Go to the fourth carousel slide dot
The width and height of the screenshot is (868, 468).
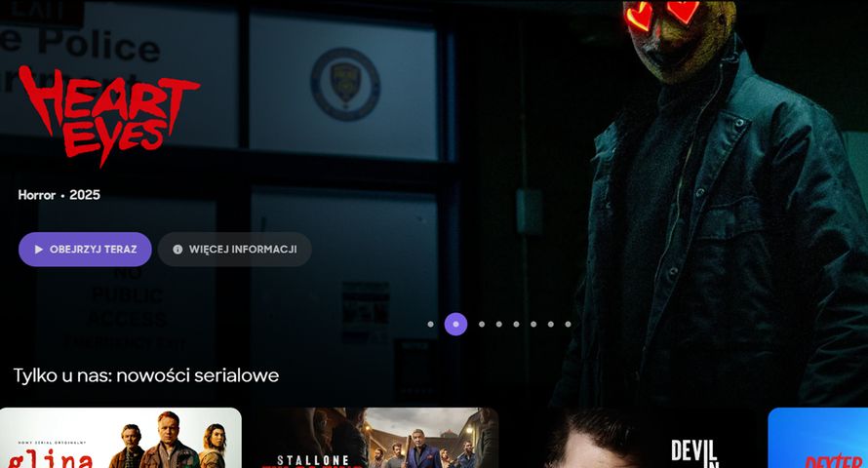tap(498, 324)
